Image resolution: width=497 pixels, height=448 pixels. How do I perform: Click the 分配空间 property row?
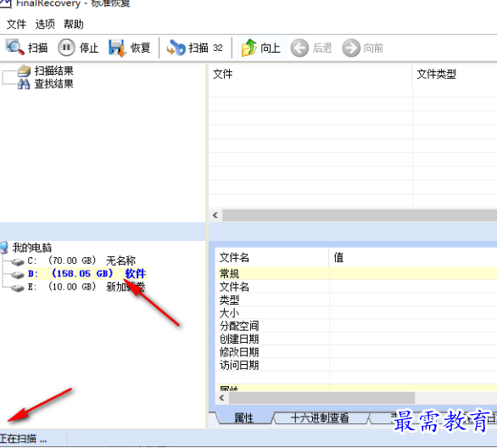coord(356,326)
